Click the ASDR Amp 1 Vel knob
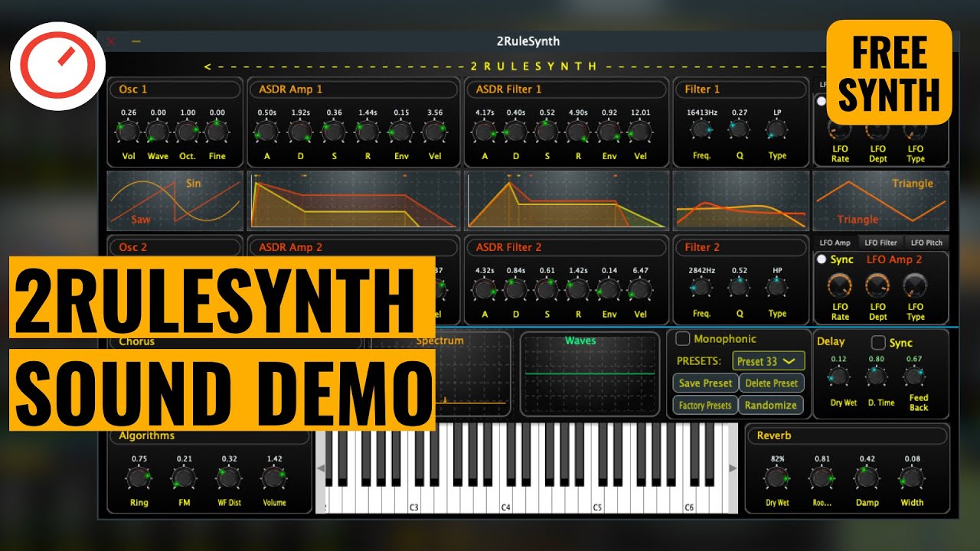This screenshot has width=980, height=551. [x=435, y=132]
